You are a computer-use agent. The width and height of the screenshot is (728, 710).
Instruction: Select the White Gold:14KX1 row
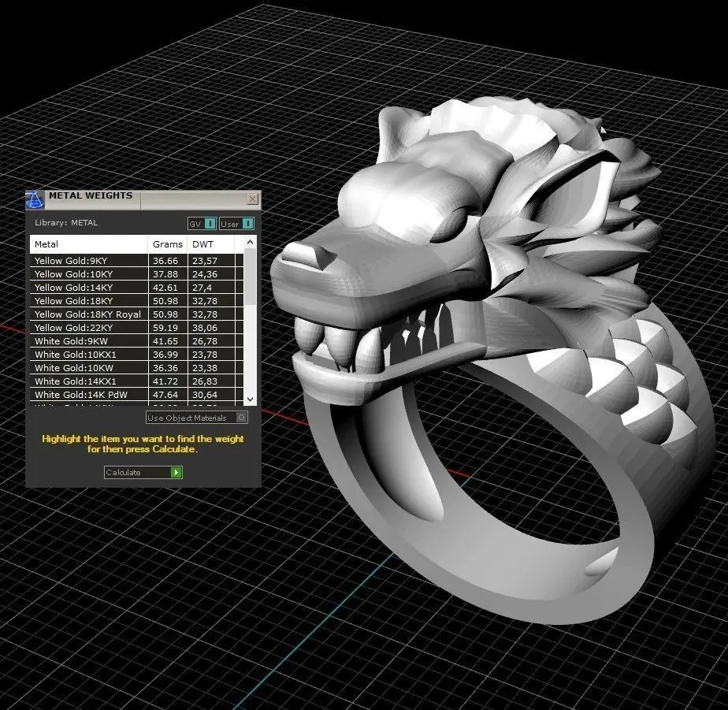click(136, 381)
